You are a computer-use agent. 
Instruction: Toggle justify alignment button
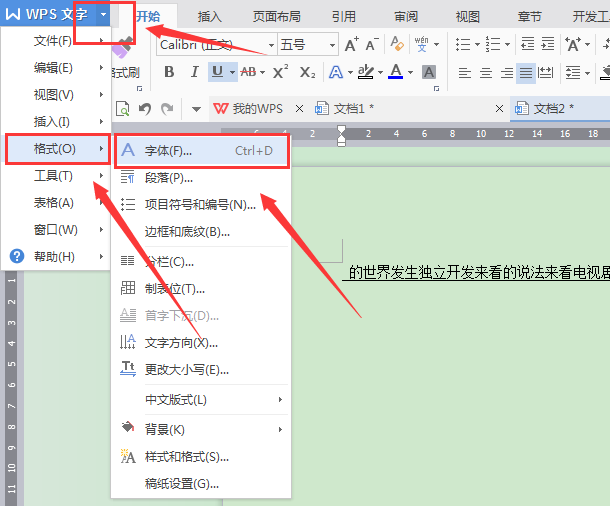point(526,73)
